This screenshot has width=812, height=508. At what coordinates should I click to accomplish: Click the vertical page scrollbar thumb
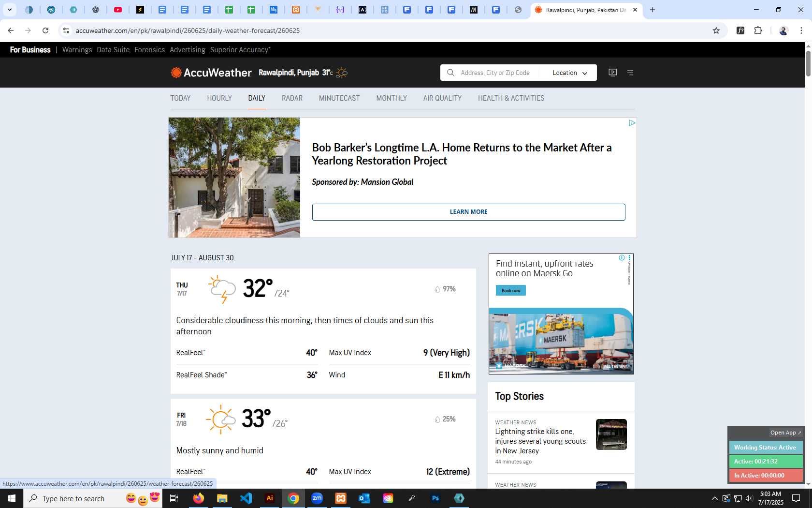808,63
